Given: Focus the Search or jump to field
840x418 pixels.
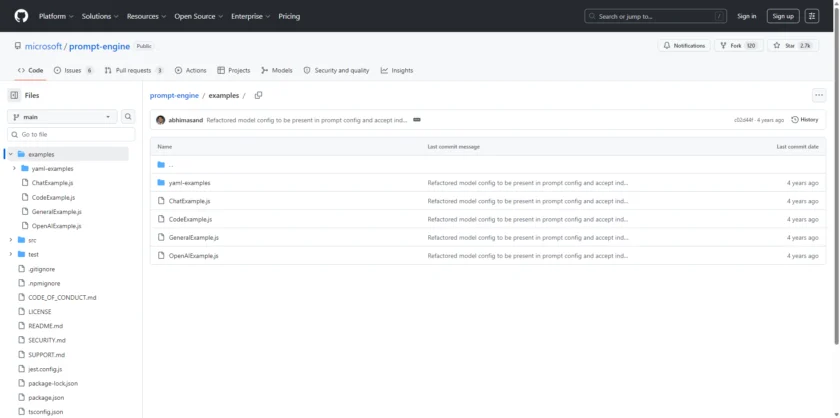Looking at the screenshot, I should click(x=656, y=16).
